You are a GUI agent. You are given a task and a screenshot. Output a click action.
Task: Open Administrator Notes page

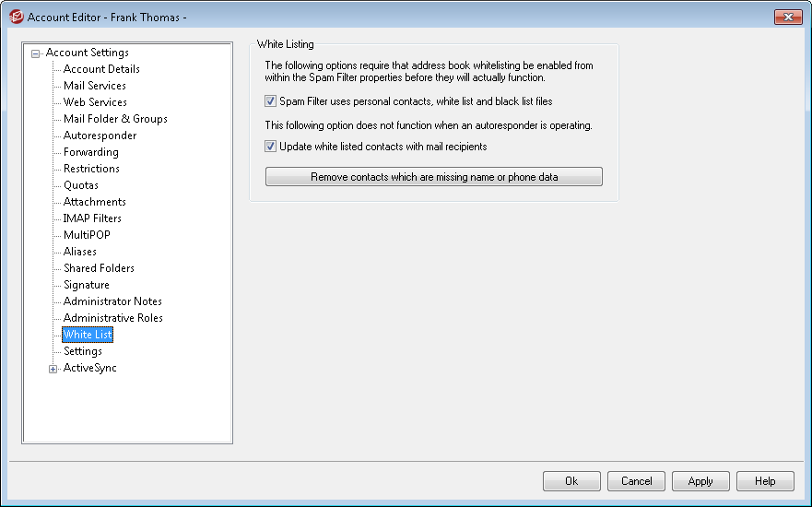[112, 301]
